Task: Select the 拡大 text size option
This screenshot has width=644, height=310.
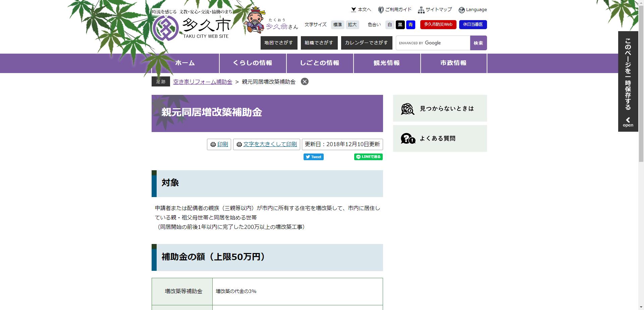Action: 352,24
